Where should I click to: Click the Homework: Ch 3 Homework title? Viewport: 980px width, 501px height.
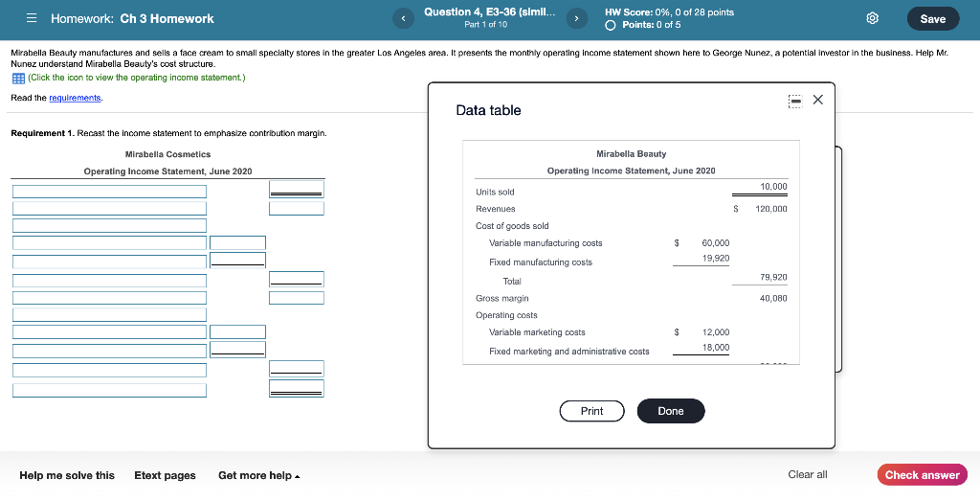[x=132, y=19]
